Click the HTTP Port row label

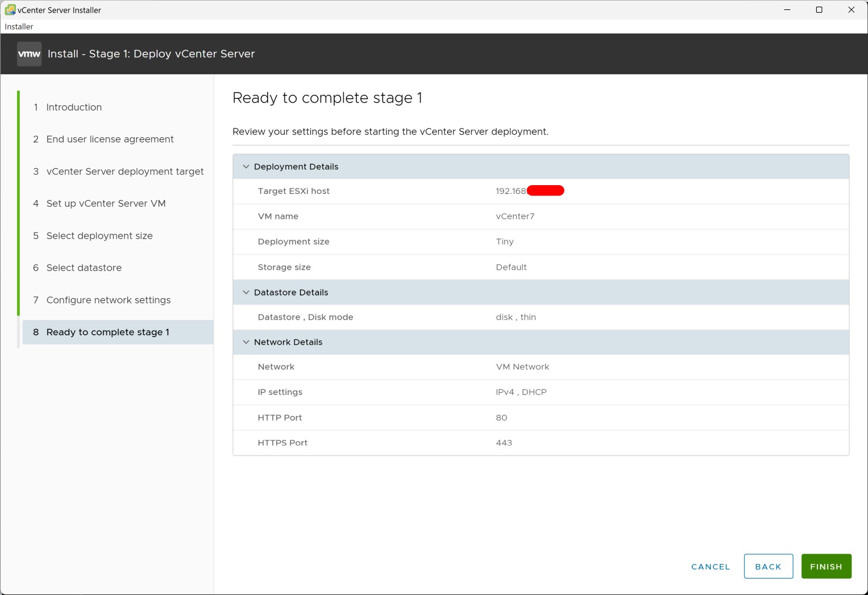tap(279, 418)
